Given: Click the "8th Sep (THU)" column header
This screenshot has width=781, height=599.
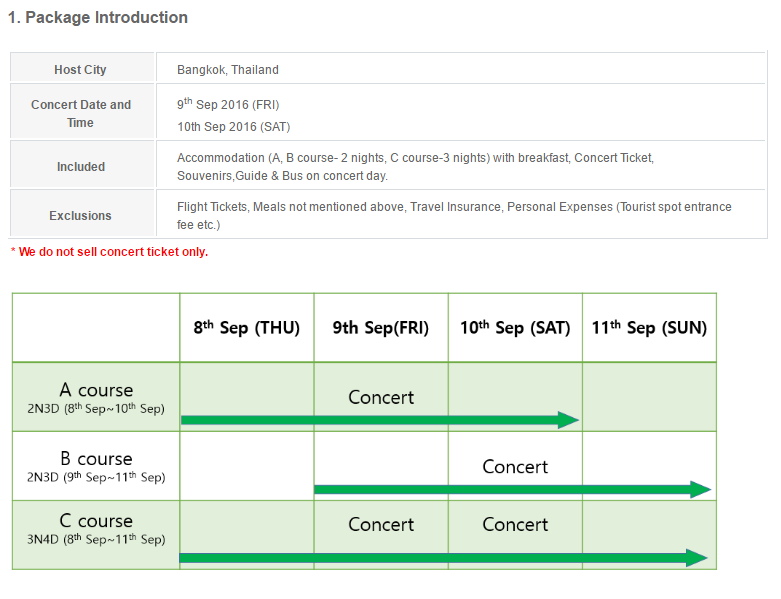Looking at the screenshot, I should pyautogui.click(x=247, y=328).
